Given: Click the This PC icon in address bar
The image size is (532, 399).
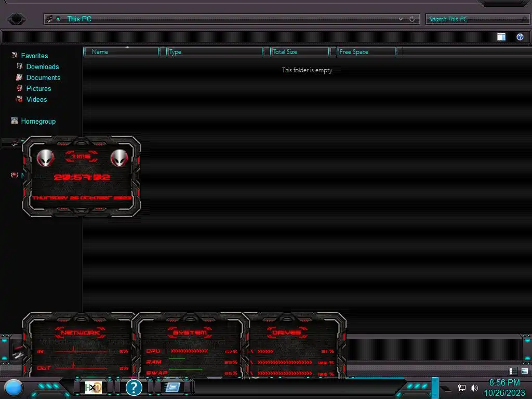Looking at the screenshot, I should click(x=49, y=19).
